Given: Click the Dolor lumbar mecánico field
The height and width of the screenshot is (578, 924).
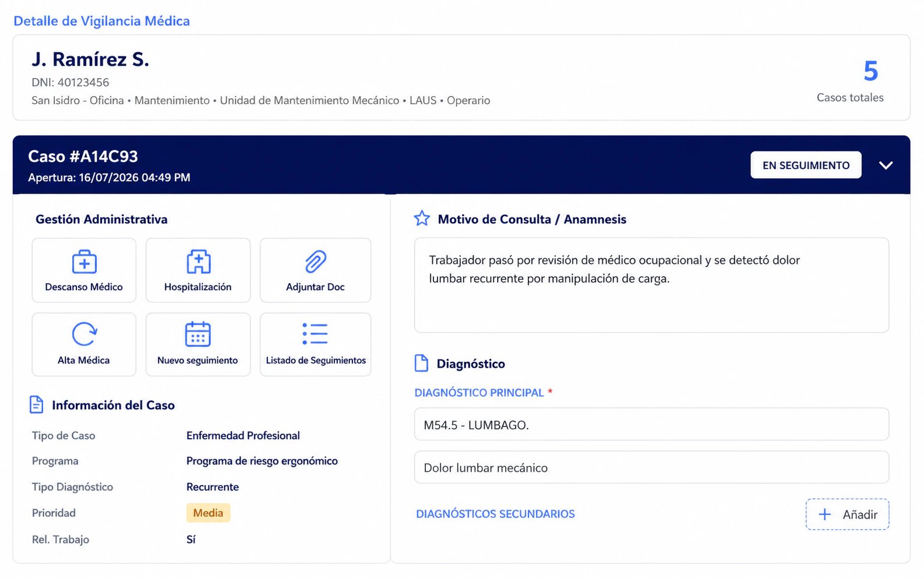Looking at the screenshot, I should click(651, 467).
